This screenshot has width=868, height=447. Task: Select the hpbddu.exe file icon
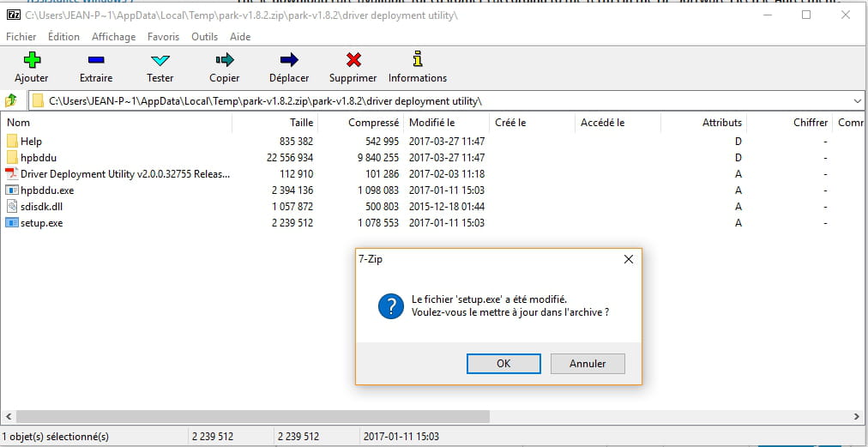[12, 190]
